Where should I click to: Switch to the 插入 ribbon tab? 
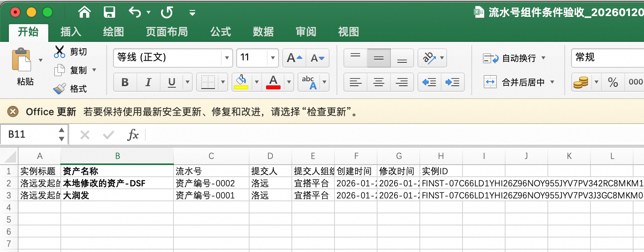click(x=71, y=32)
